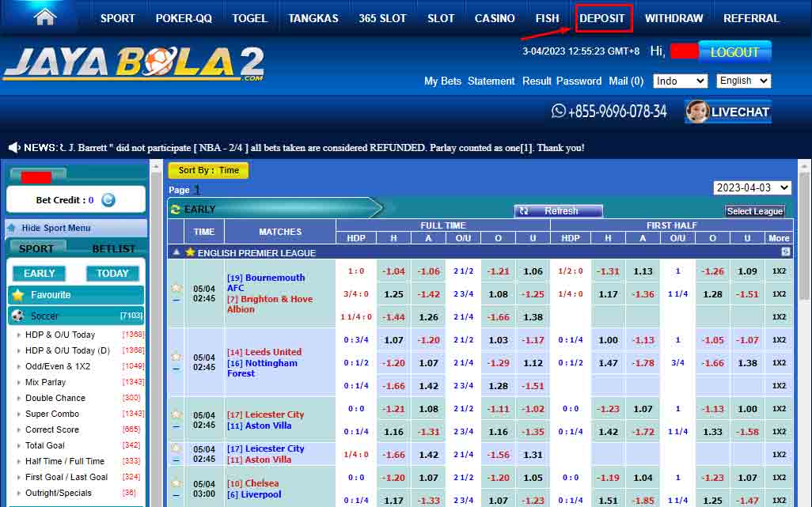Switch to the BETLIST tab

113,249
